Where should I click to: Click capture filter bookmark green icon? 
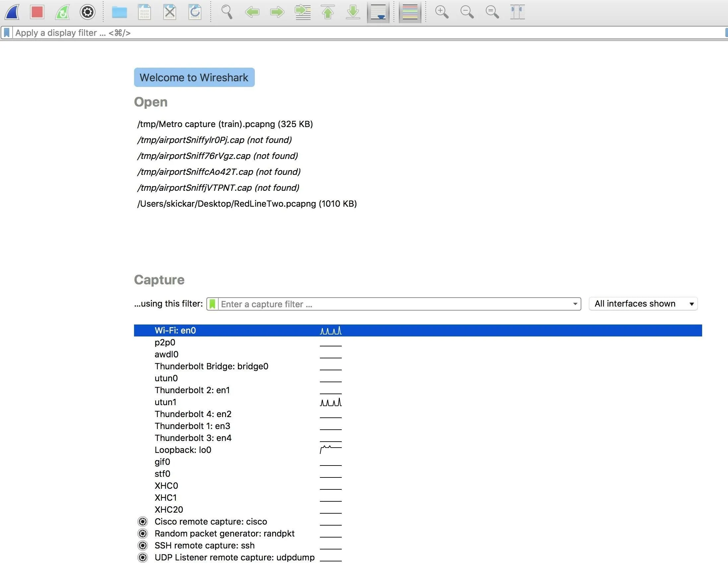(212, 304)
